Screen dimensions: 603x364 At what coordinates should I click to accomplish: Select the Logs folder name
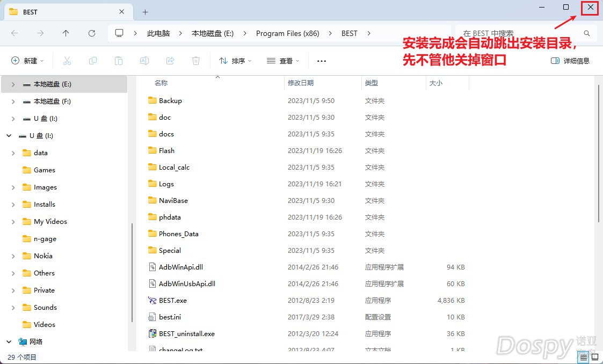tap(166, 184)
